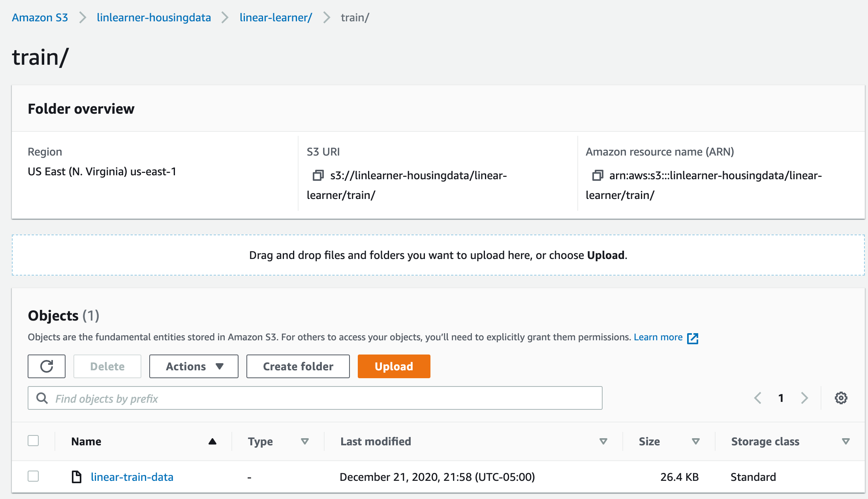
Task: Click the linear-train-data file icon
Action: 77,477
